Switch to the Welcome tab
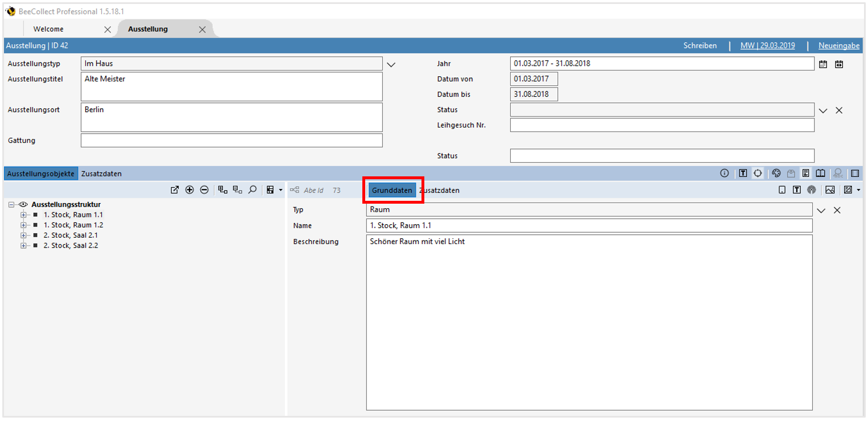 [x=48, y=29]
